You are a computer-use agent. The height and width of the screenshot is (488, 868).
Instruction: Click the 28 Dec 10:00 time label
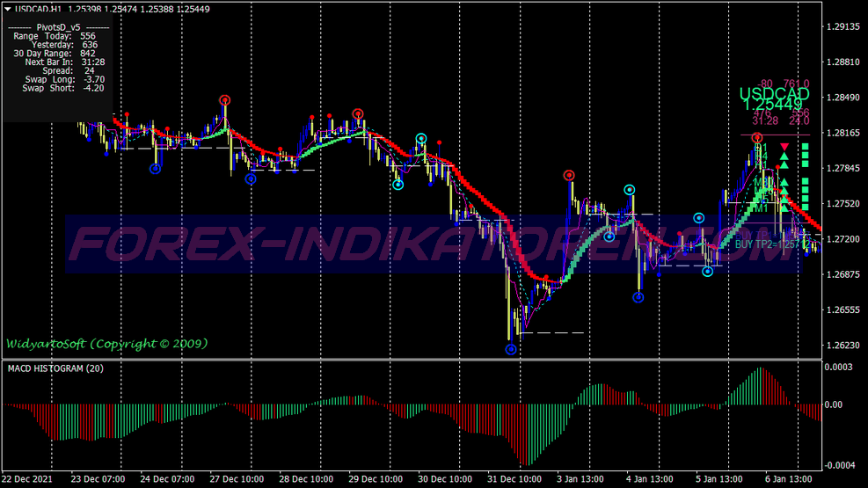click(x=306, y=479)
